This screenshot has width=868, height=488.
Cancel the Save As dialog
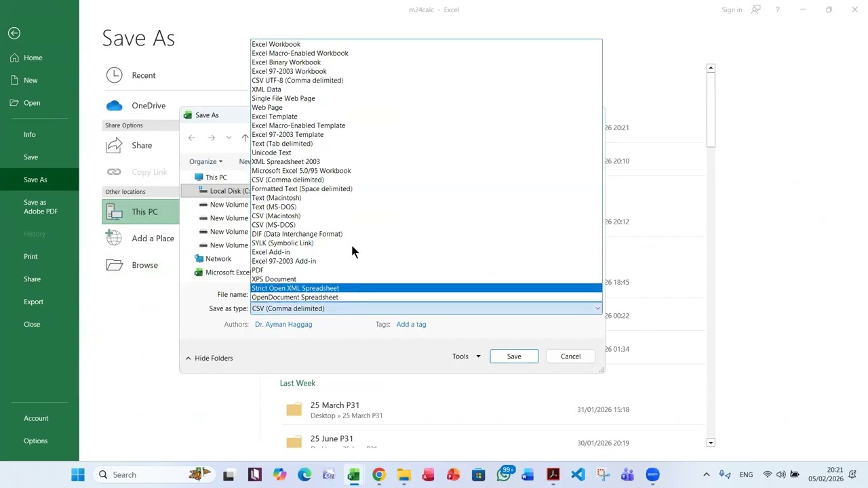[x=570, y=357]
